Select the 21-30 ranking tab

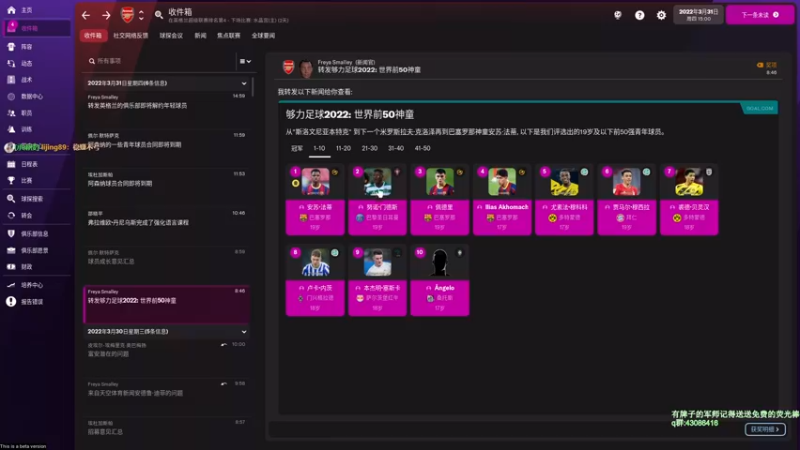[x=369, y=148]
